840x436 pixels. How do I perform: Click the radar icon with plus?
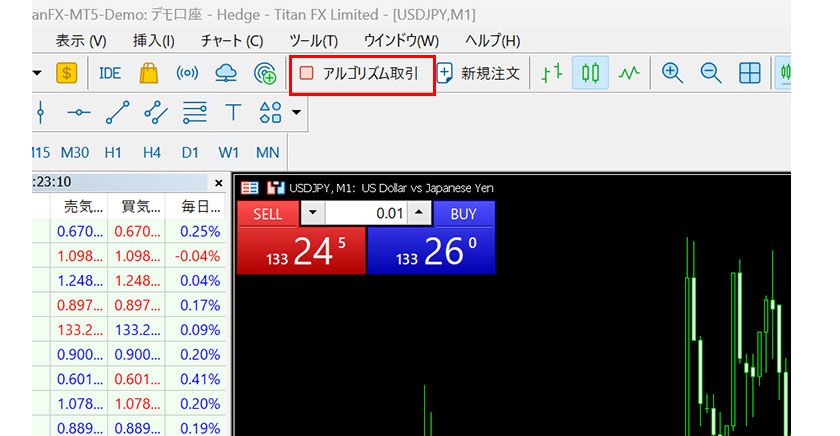(x=265, y=73)
